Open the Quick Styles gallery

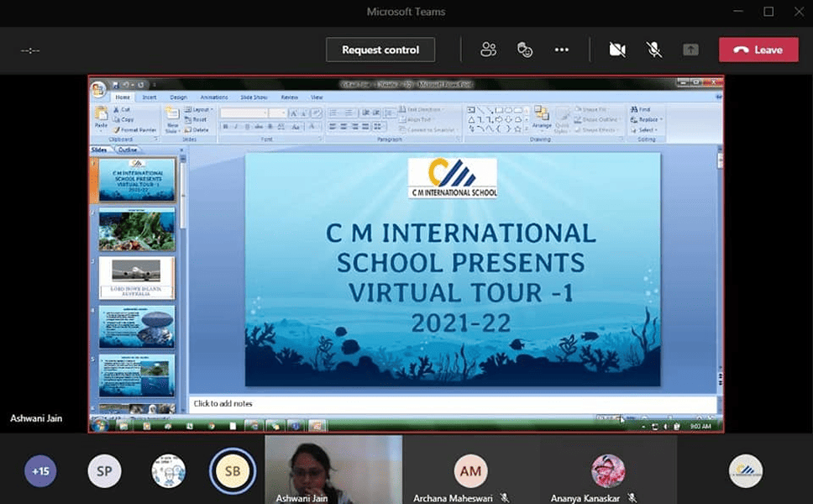[562, 120]
